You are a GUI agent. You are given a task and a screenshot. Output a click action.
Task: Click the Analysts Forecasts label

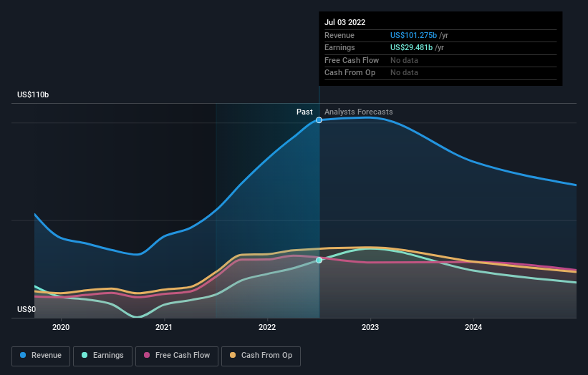click(359, 112)
